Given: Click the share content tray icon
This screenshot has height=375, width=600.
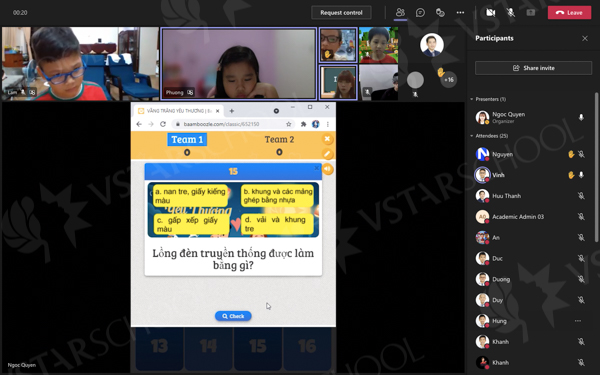Looking at the screenshot, I should [531, 13].
